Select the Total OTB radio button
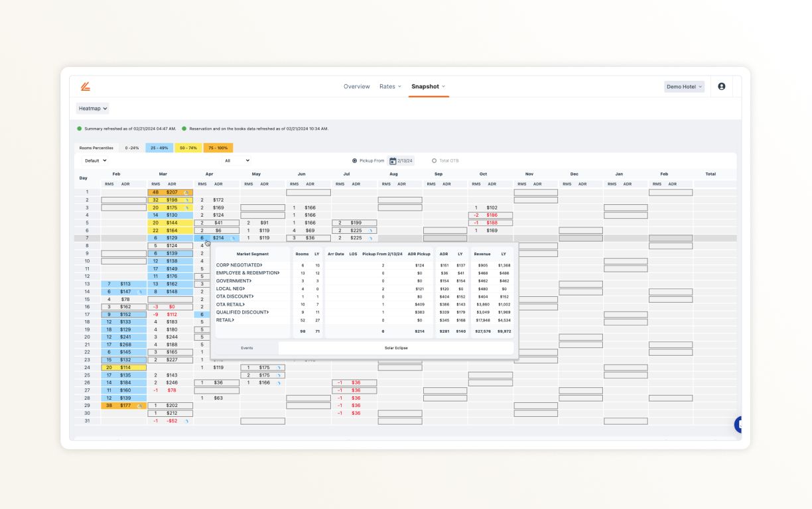This screenshot has width=812, height=509. (435, 160)
